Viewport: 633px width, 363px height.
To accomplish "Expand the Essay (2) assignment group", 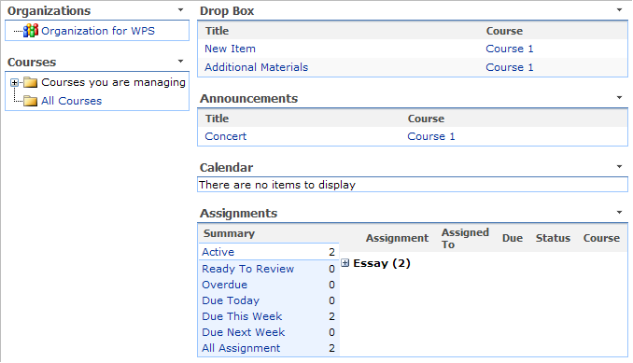I will (x=345, y=263).
